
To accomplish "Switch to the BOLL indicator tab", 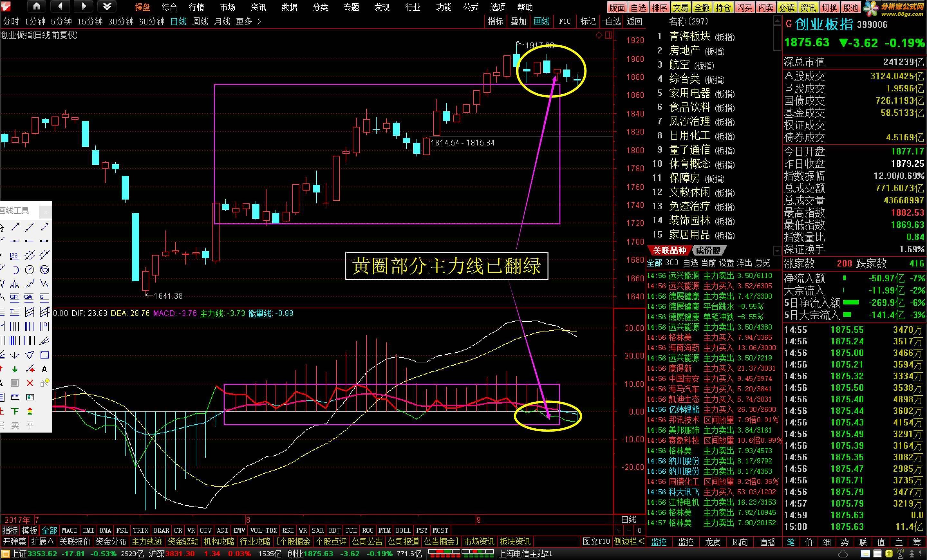I will [x=403, y=531].
